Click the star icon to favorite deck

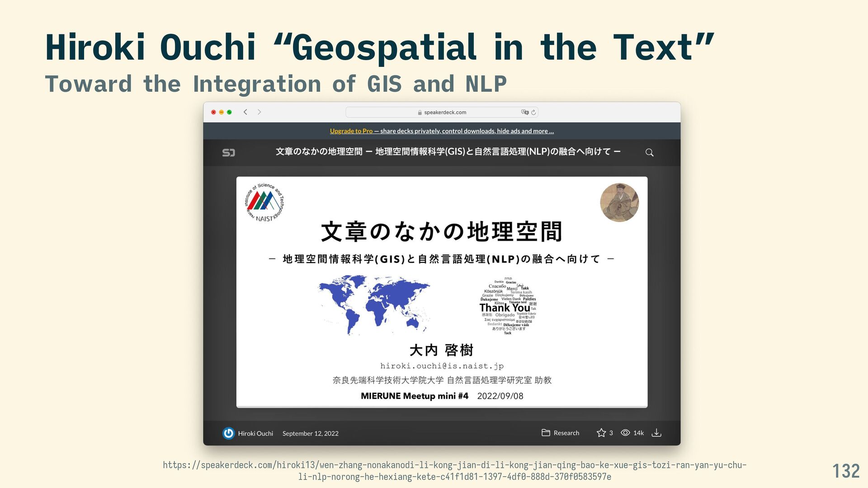[x=601, y=433]
